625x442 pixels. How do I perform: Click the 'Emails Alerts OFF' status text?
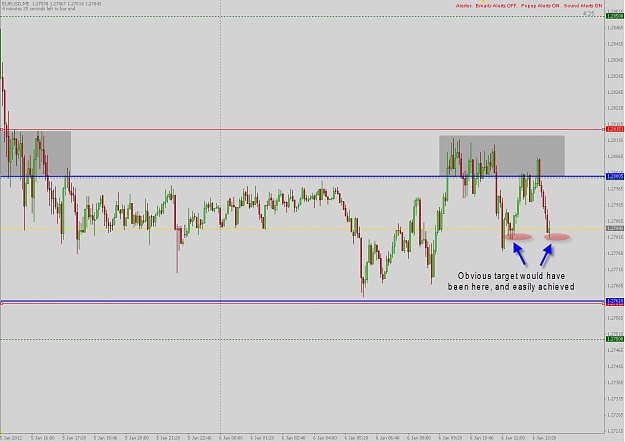496,6
